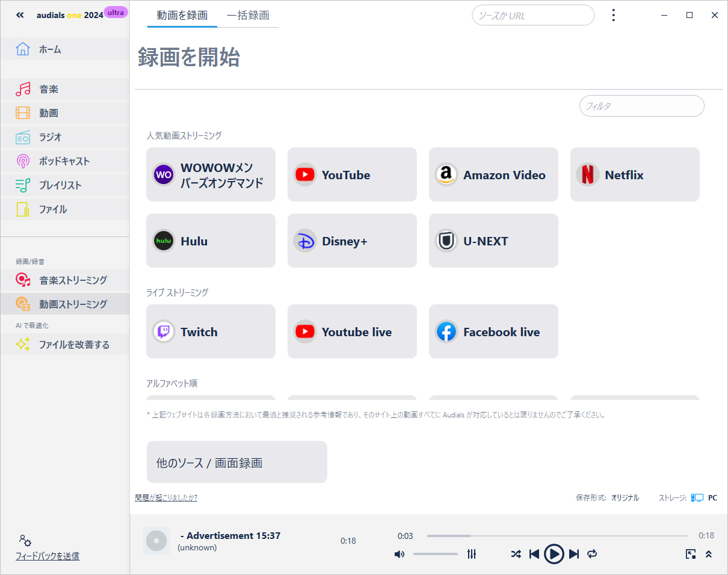The height and width of the screenshot is (575, 728).
Task: Expand the player with double up chevron
Action: 709,554
